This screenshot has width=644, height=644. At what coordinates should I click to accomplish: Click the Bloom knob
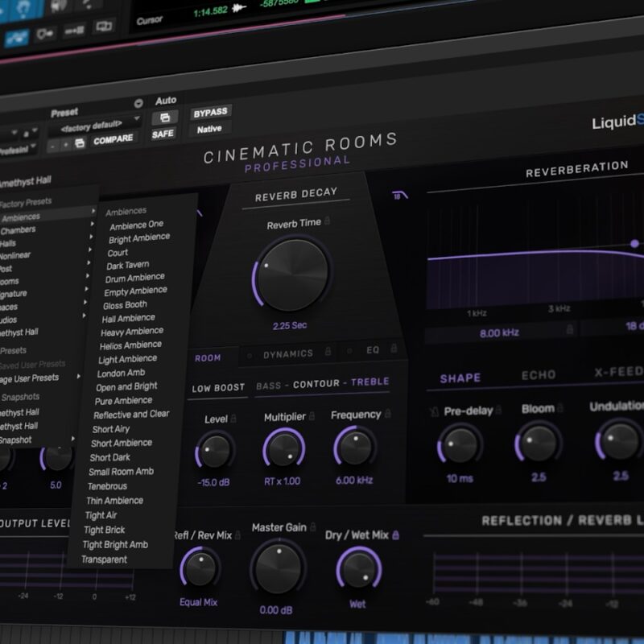(x=539, y=444)
